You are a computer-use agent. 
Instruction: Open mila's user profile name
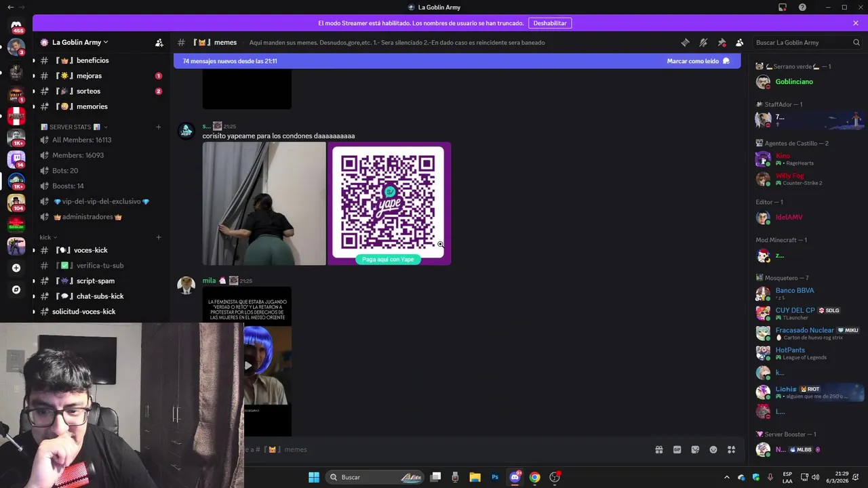pyautogui.click(x=209, y=281)
